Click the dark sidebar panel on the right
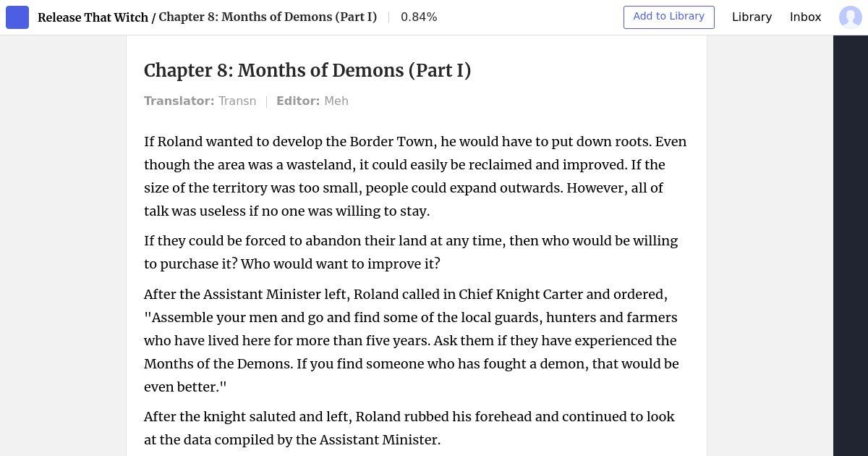This screenshot has height=456, width=868. [850, 246]
